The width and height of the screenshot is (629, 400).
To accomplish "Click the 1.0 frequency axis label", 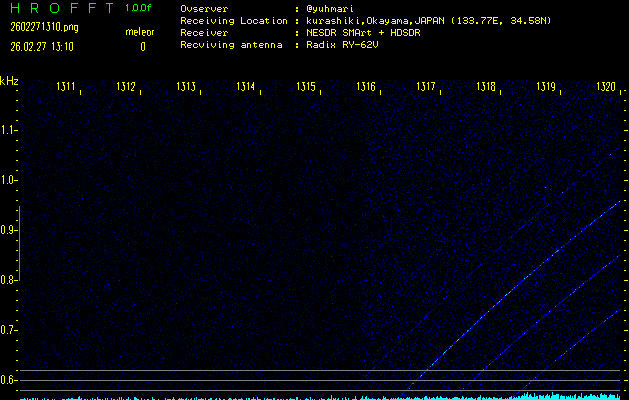I will [x=9, y=180].
